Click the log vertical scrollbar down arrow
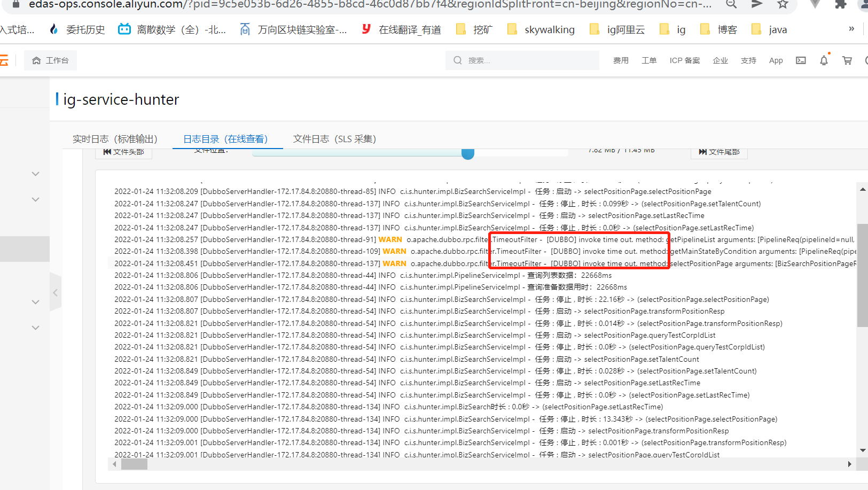Image resolution: width=868 pixels, height=490 pixels. 863,450
